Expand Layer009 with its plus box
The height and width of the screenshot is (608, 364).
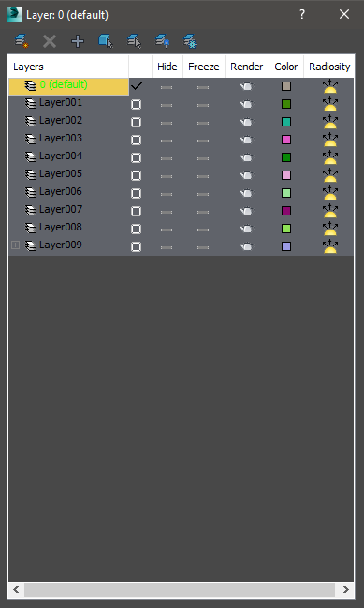click(x=16, y=245)
